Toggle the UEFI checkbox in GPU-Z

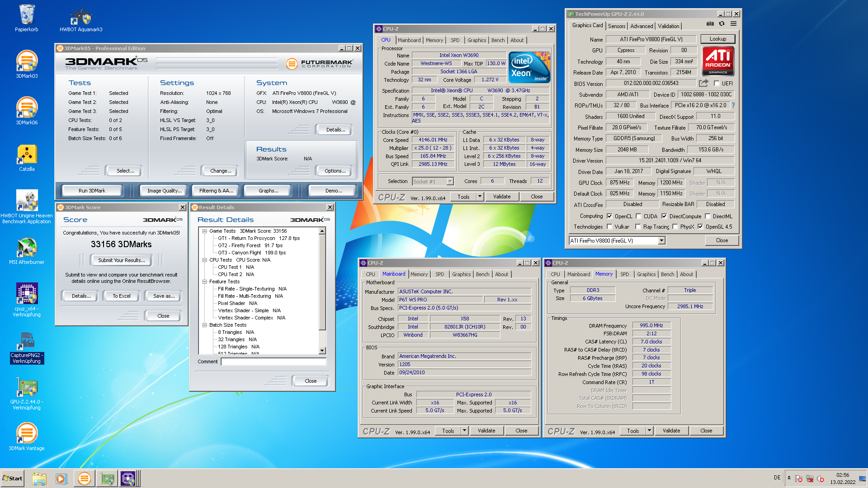tap(717, 83)
